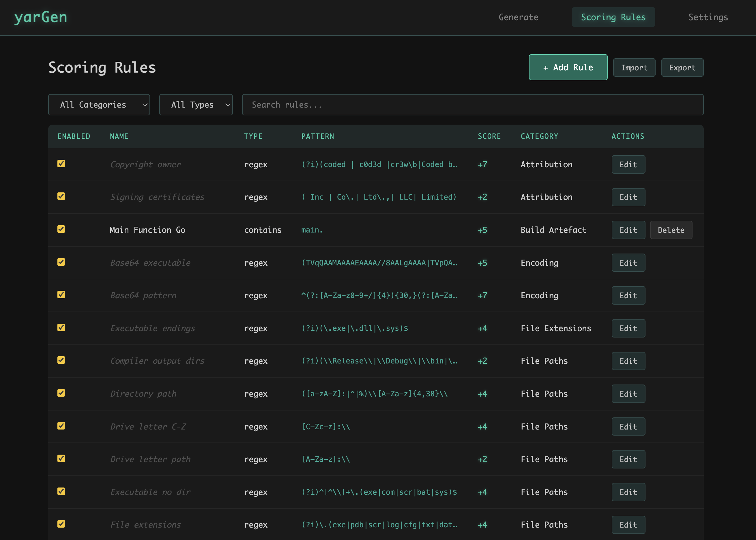Click the 'main.' pattern text
The image size is (756, 540).
click(312, 230)
